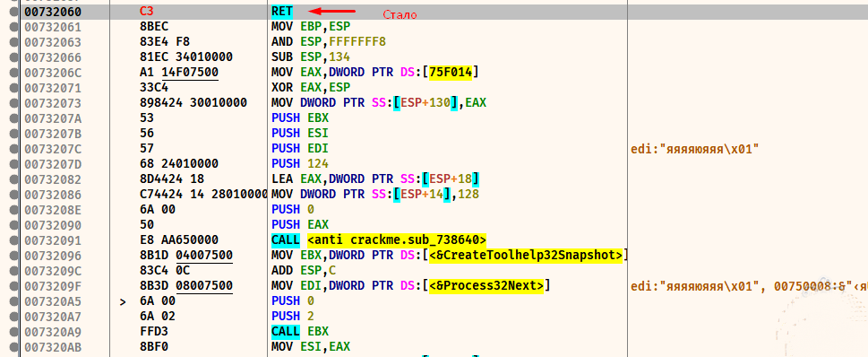Select address 007320AB in the address column
This screenshot has height=357, width=868.
click(x=52, y=346)
